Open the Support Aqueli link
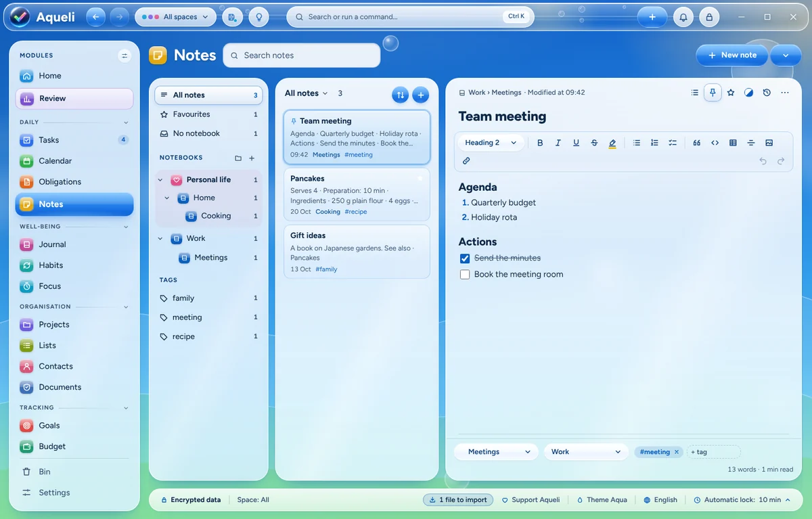812x519 pixels. 531,500
